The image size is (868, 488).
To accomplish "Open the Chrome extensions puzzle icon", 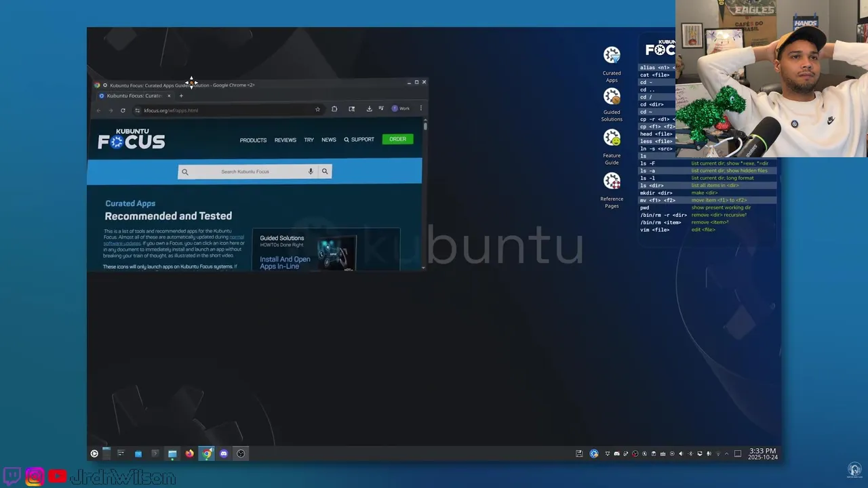I will pos(334,109).
